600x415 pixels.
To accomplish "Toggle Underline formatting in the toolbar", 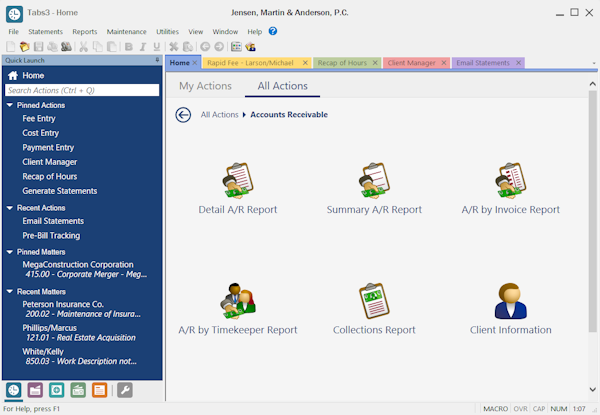I will click(157, 47).
